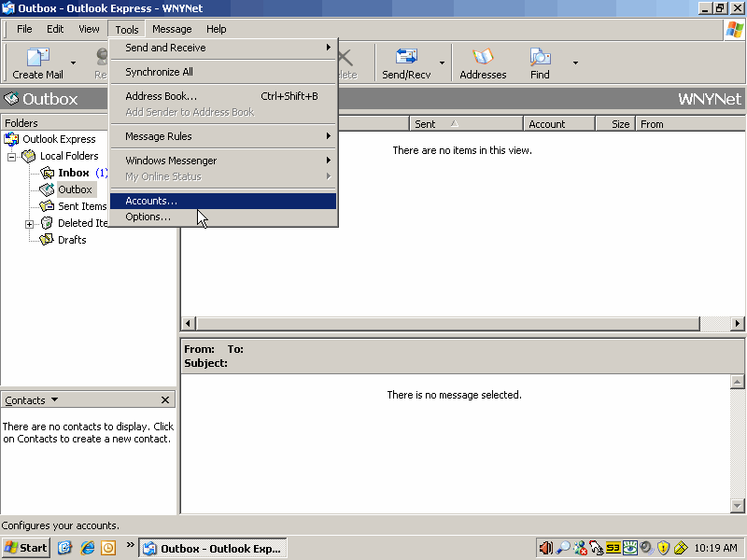The image size is (747, 560).
Task: Collapse the Local Folders tree node
Action: click(11, 157)
